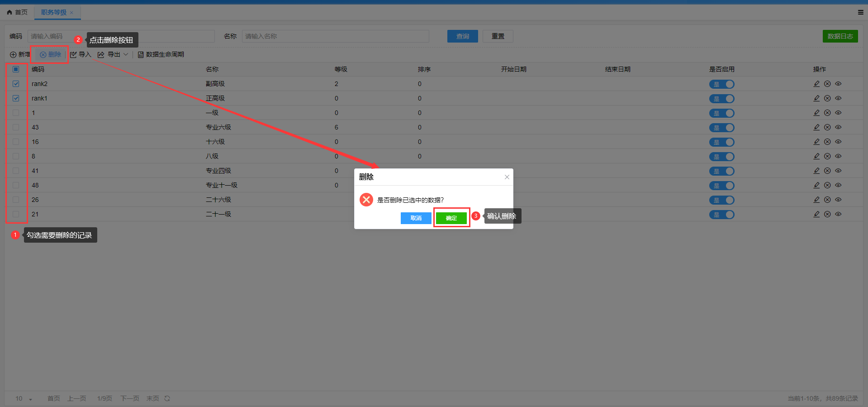Toggle the select-all header checkbox
The height and width of the screenshot is (407, 868).
16,69
